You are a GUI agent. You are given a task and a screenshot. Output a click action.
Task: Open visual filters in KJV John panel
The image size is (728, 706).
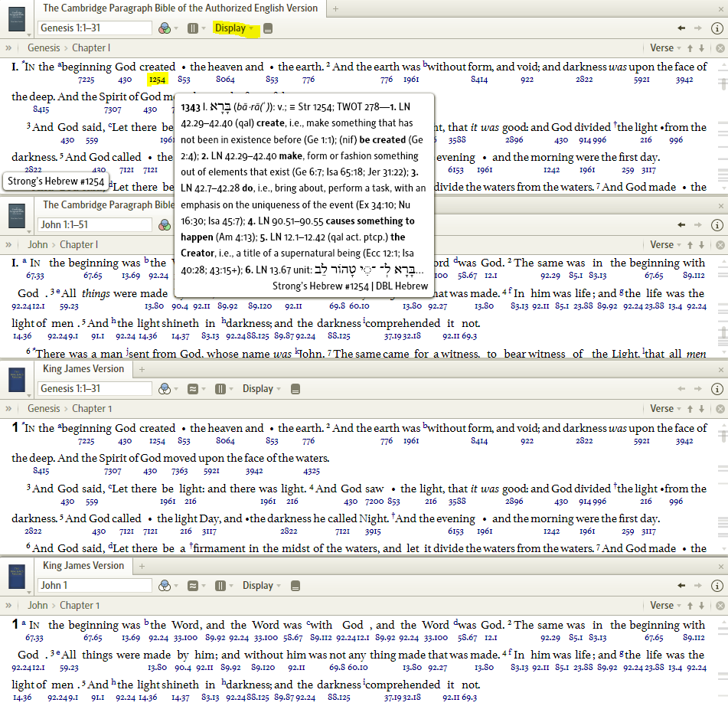(x=165, y=586)
